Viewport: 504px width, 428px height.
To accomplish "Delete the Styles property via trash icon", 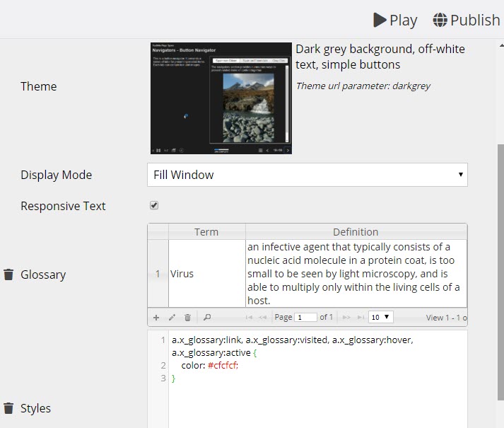I will point(8,408).
